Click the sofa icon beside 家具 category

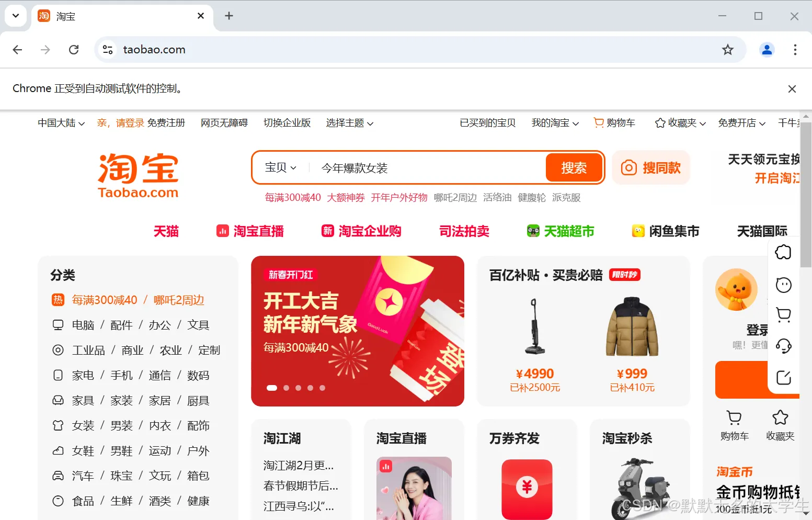58,400
